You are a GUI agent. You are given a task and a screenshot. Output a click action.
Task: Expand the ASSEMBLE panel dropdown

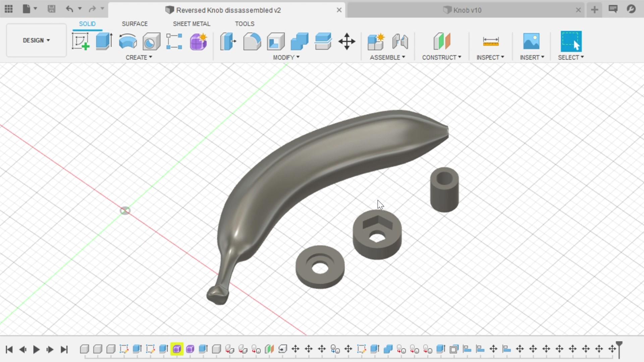click(x=402, y=57)
